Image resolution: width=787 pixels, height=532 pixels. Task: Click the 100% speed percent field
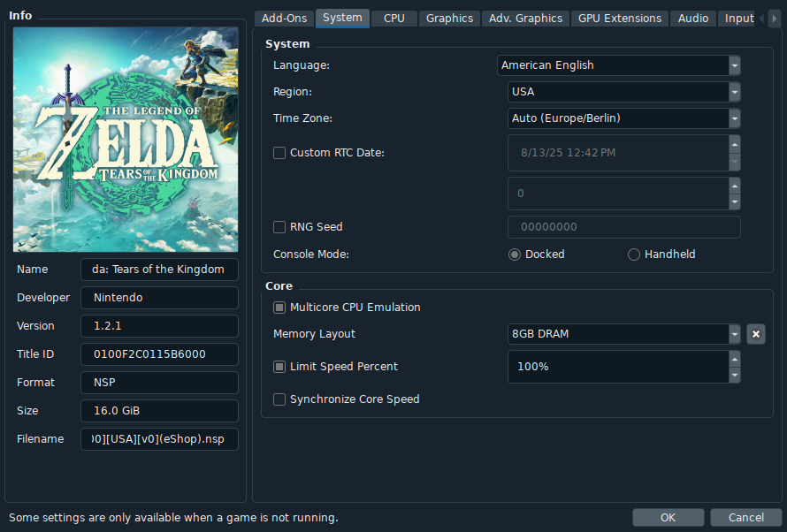tap(618, 367)
